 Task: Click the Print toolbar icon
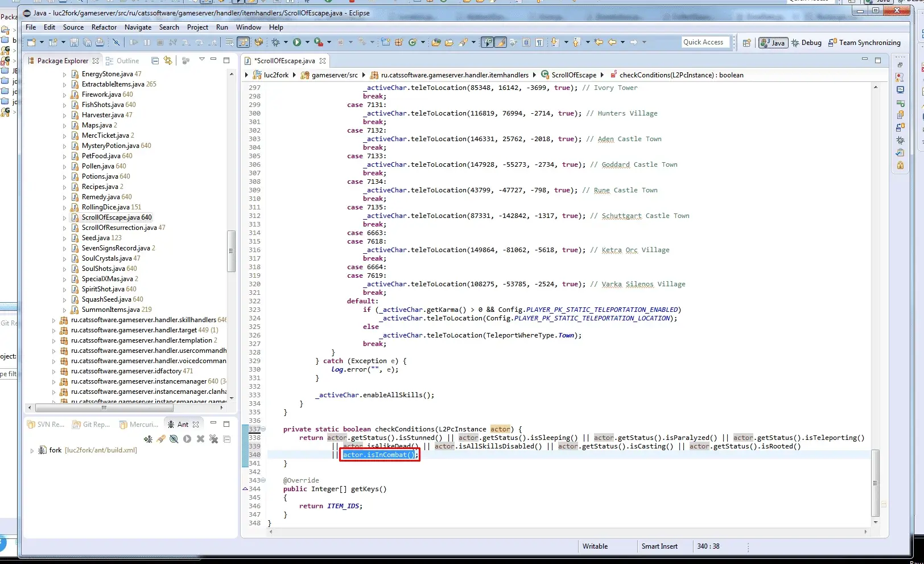pos(100,42)
